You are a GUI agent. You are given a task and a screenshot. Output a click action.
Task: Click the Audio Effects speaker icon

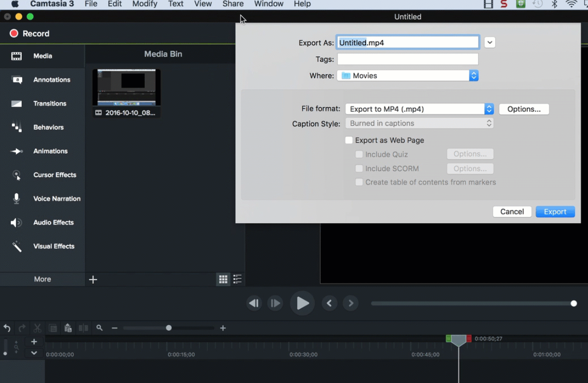pos(16,223)
